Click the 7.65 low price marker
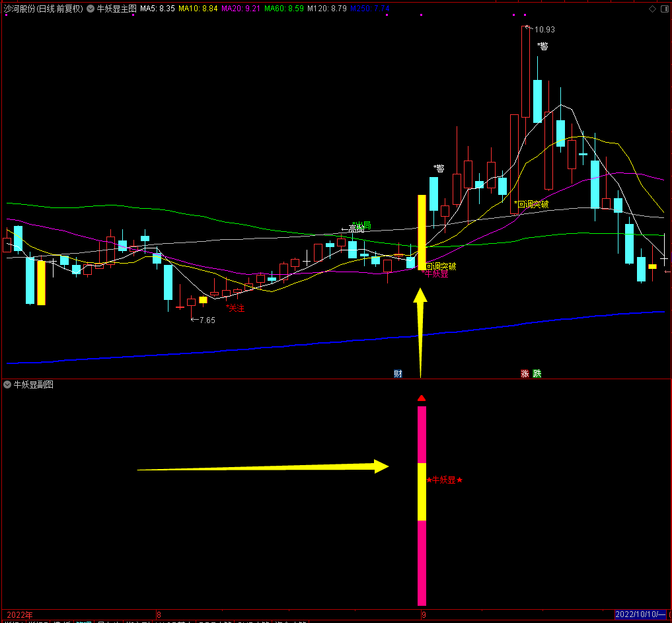The image size is (672, 623). click(x=207, y=320)
